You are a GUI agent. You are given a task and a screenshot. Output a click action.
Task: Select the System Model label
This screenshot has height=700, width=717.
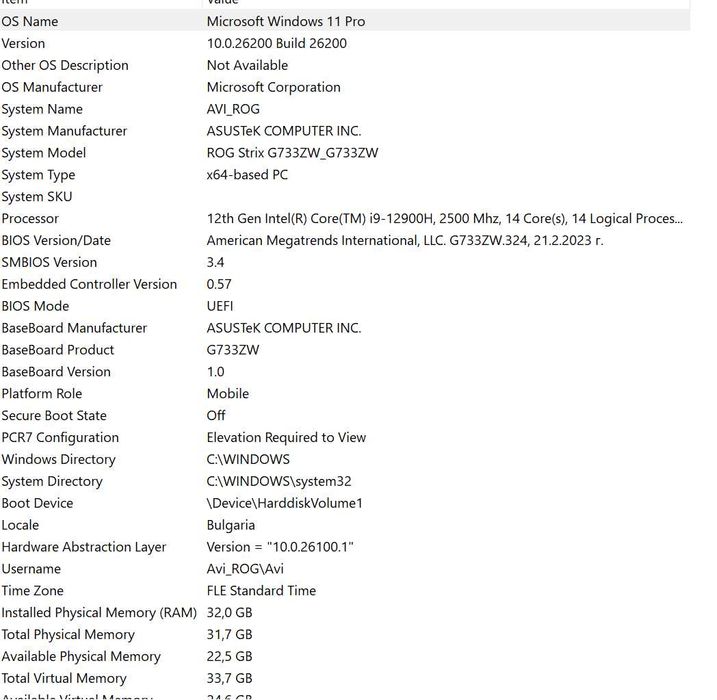[x=43, y=153]
